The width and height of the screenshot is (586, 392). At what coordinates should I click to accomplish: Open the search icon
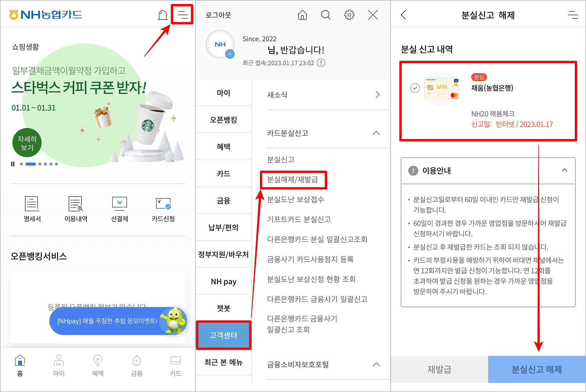[x=326, y=15]
